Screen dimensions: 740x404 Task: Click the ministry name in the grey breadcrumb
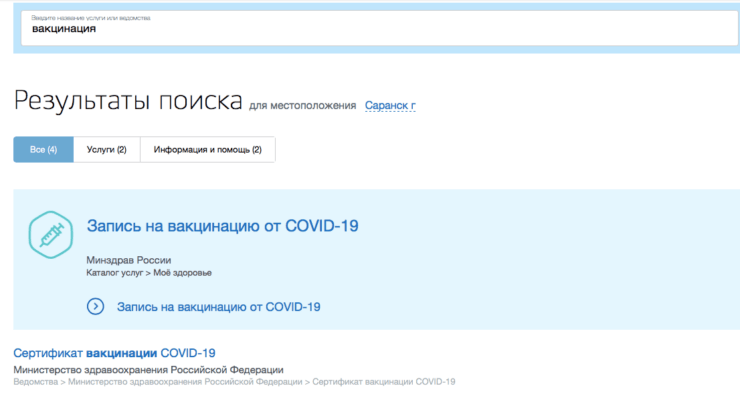[184, 381]
